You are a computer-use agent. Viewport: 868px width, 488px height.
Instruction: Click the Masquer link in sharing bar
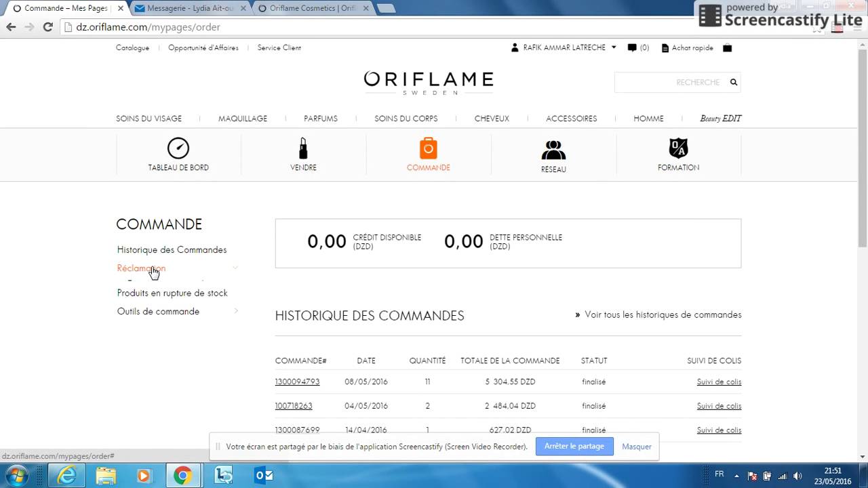click(636, 447)
